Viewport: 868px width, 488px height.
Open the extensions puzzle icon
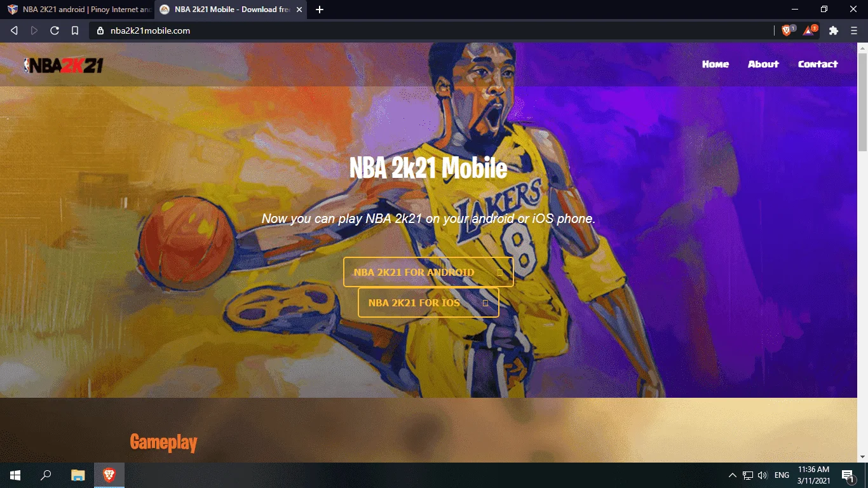coord(834,30)
